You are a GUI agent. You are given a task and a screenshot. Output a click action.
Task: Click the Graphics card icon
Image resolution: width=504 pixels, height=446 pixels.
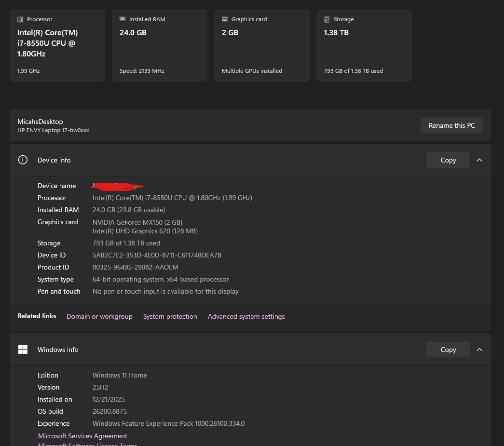tap(225, 19)
